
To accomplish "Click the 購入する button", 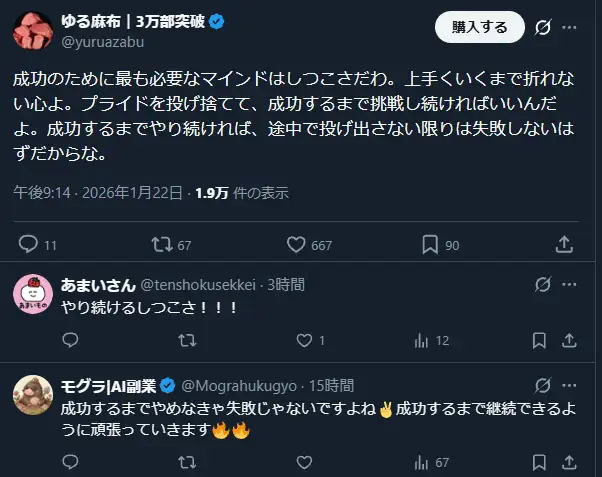I will (x=479, y=28).
